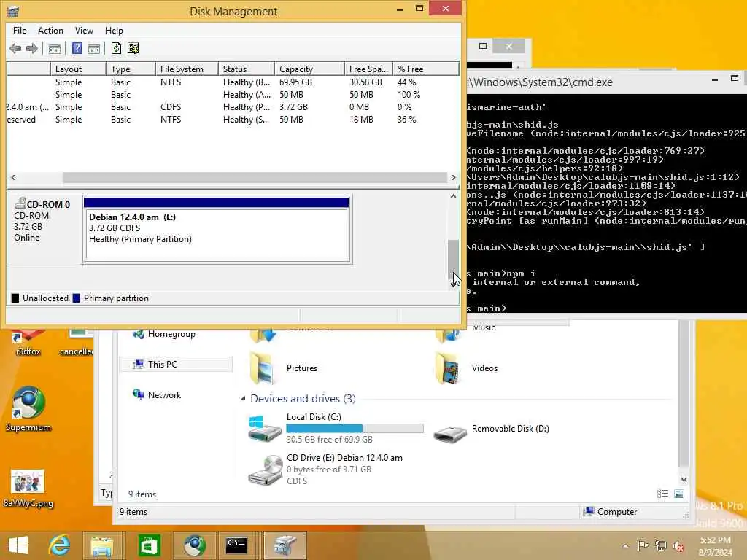Collapse the Devices and drives group
This screenshot has width=747, height=560.
click(x=243, y=399)
